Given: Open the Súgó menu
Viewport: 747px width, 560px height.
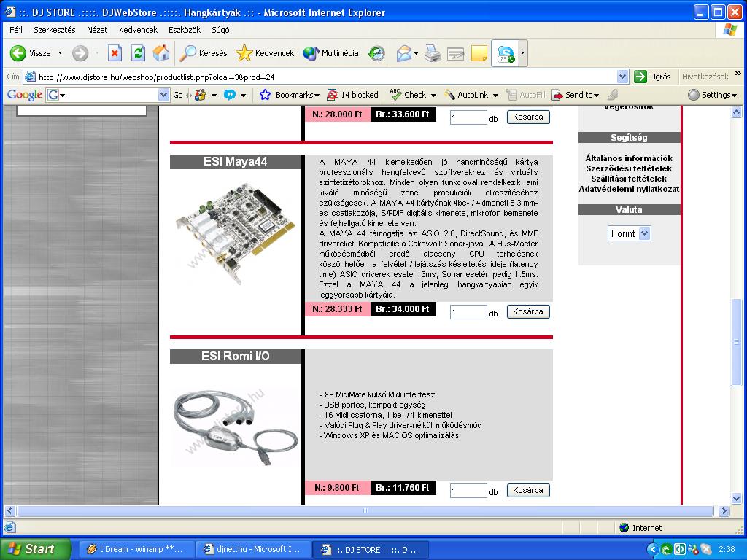Looking at the screenshot, I should pyautogui.click(x=220, y=30).
